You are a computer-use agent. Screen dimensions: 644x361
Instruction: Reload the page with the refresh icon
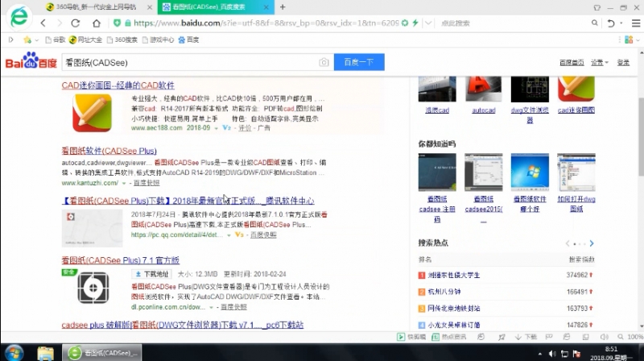point(75,23)
